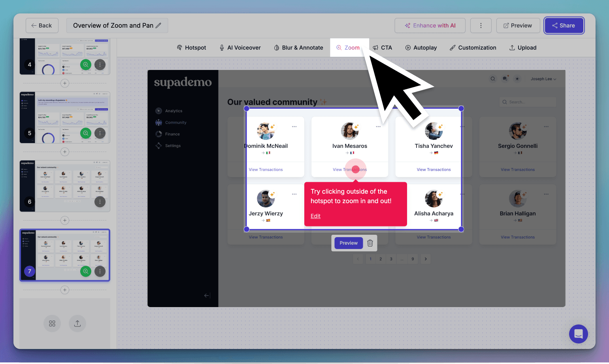Open card options on Ivan Mesaros card
This screenshot has height=364, width=609.
click(x=378, y=126)
